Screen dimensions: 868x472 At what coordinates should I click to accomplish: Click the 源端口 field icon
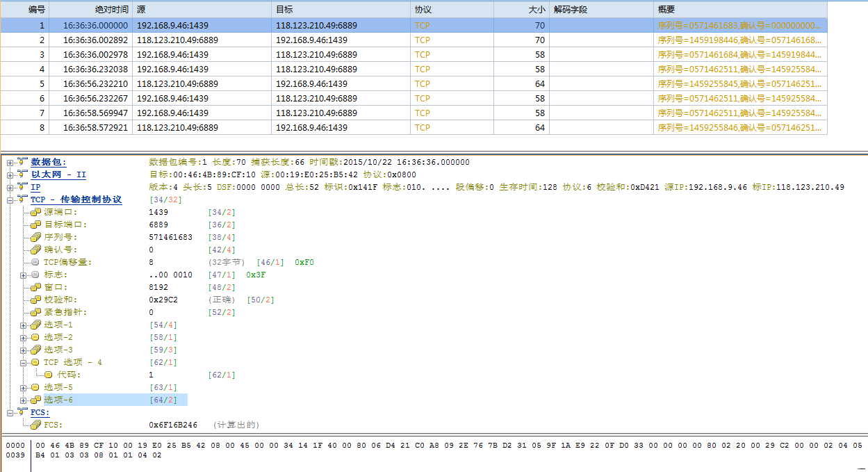tap(35, 212)
